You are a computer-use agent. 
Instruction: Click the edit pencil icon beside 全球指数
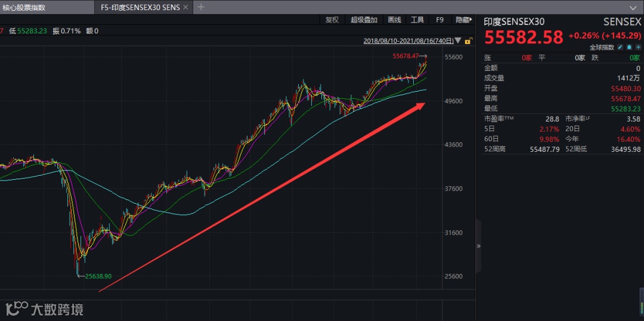621,48
